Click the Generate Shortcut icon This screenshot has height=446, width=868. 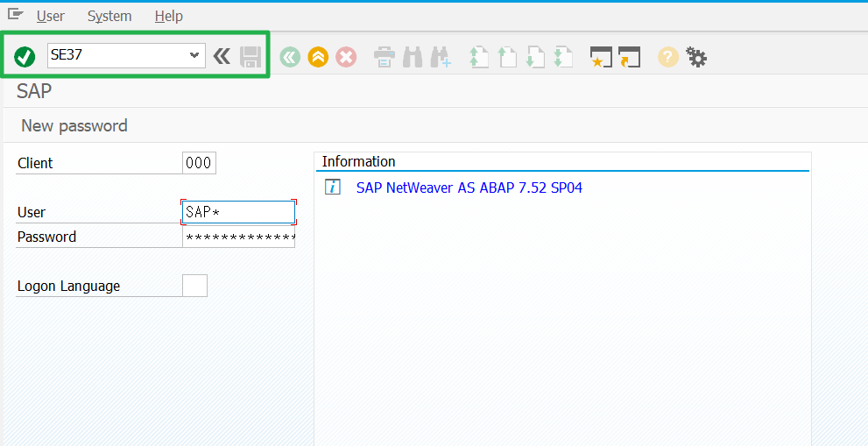click(629, 58)
